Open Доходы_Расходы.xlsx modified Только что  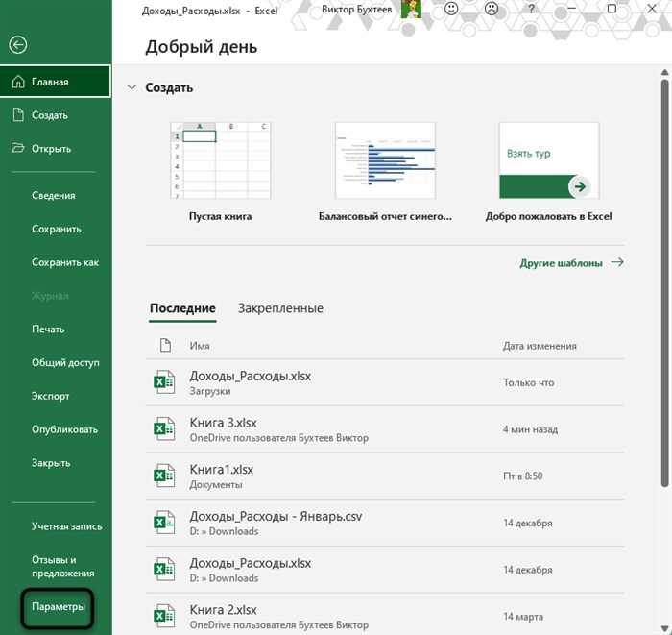(385, 382)
